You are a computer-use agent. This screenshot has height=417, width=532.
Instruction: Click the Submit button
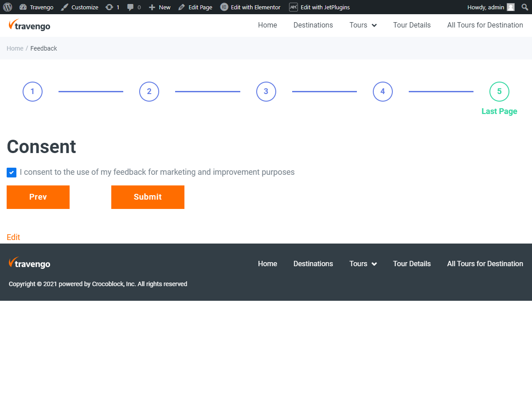point(148,197)
